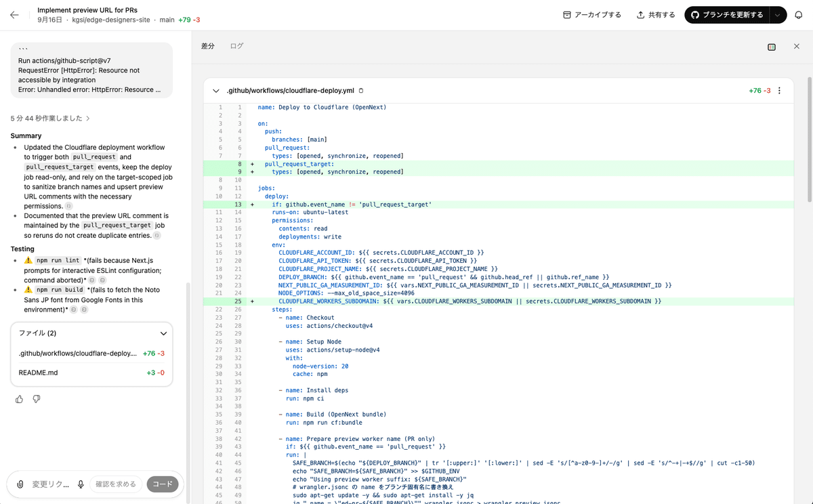The width and height of the screenshot is (813, 504).
Task: Expand the 5 分 44 秒作業しました details
Action: pos(51,119)
